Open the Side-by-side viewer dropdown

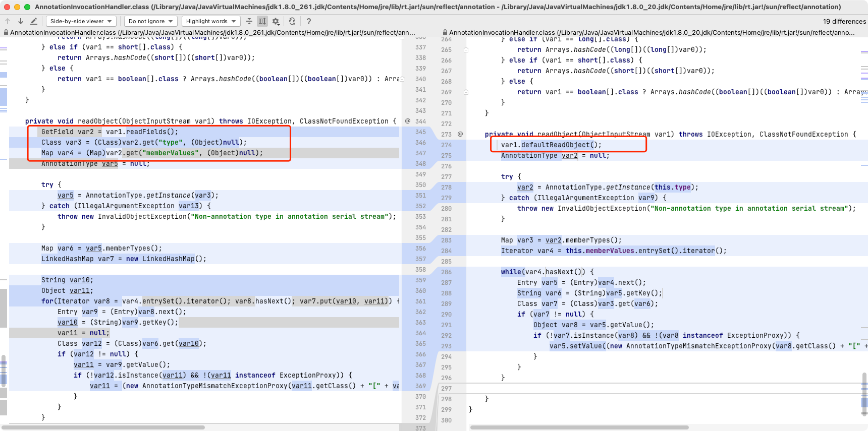[x=81, y=21]
